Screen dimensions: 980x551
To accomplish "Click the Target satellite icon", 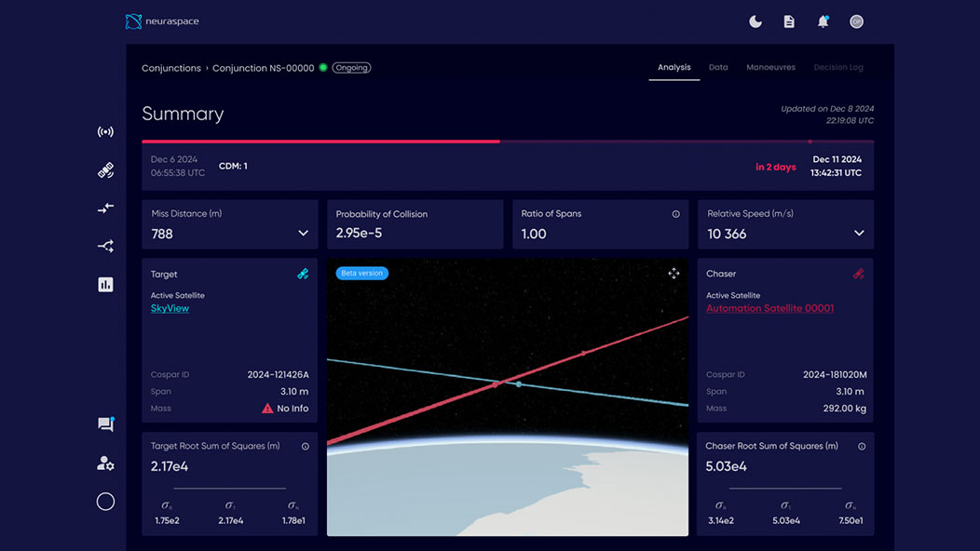I will point(303,274).
